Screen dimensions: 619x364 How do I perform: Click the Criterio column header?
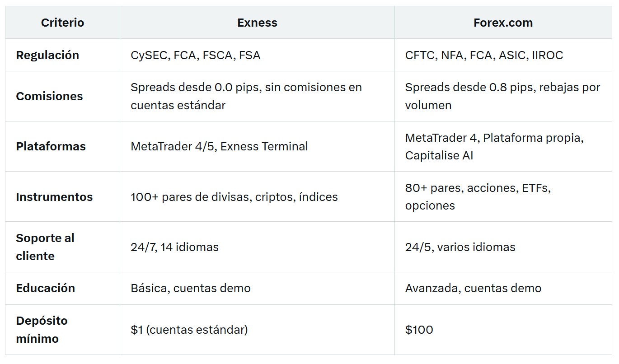pos(62,23)
